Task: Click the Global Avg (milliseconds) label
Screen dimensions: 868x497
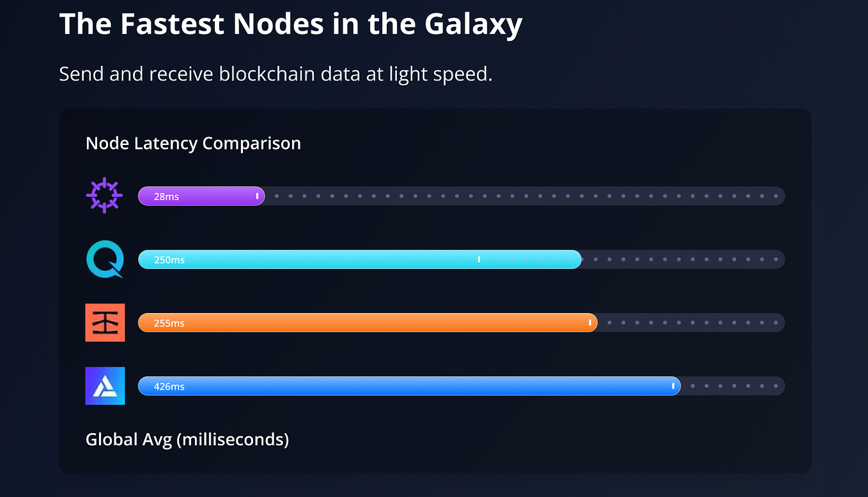Action: tap(187, 440)
